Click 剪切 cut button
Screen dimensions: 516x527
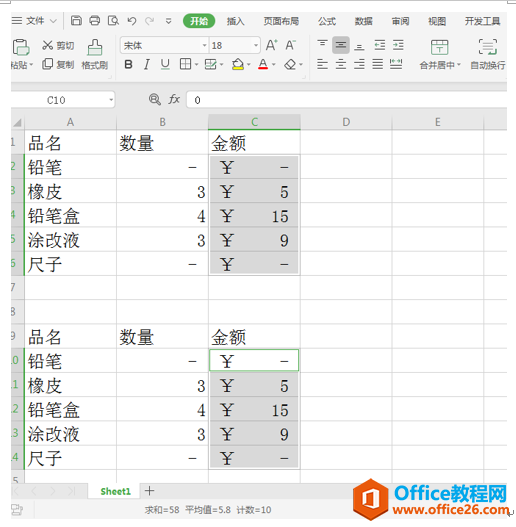[58, 45]
